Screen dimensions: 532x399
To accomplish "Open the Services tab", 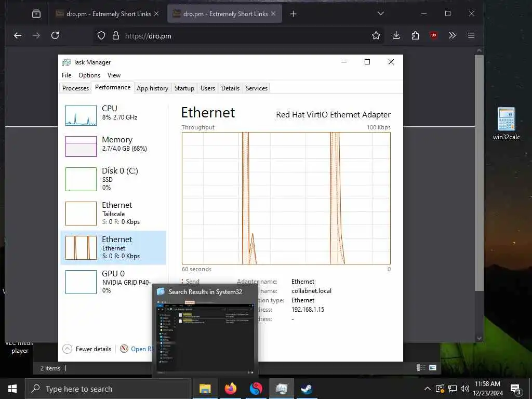I will point(257,88).
